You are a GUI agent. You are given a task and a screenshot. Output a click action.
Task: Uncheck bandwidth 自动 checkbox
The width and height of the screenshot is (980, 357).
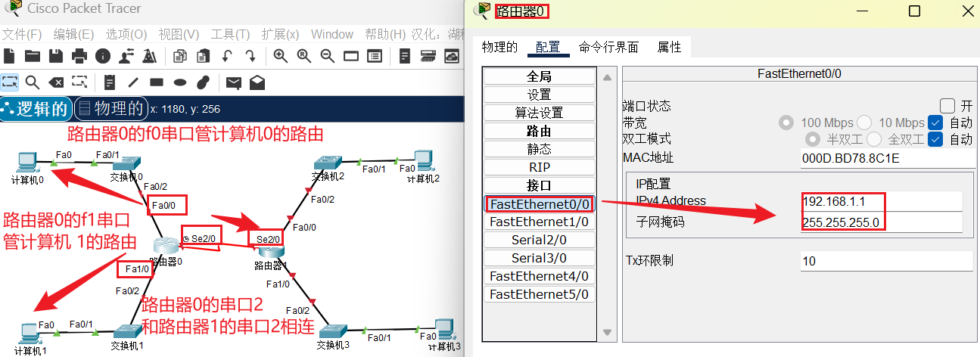[x=935, y=123]
